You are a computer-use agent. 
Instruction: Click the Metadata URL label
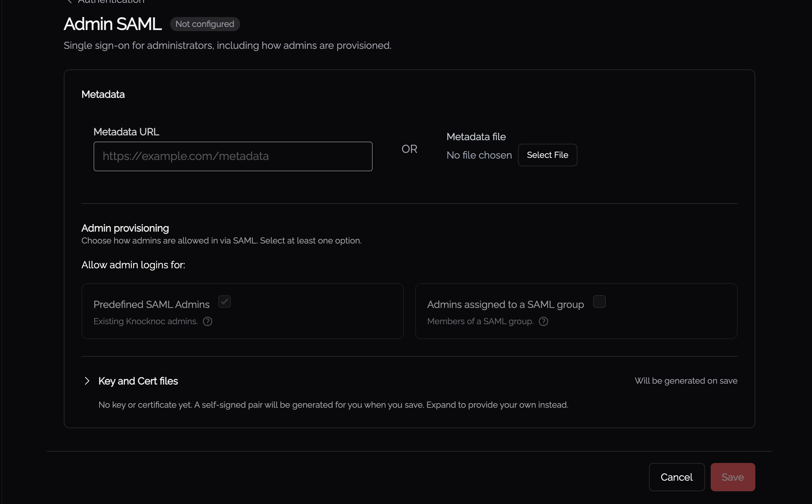pyautogui.click(x=126, y=132)
